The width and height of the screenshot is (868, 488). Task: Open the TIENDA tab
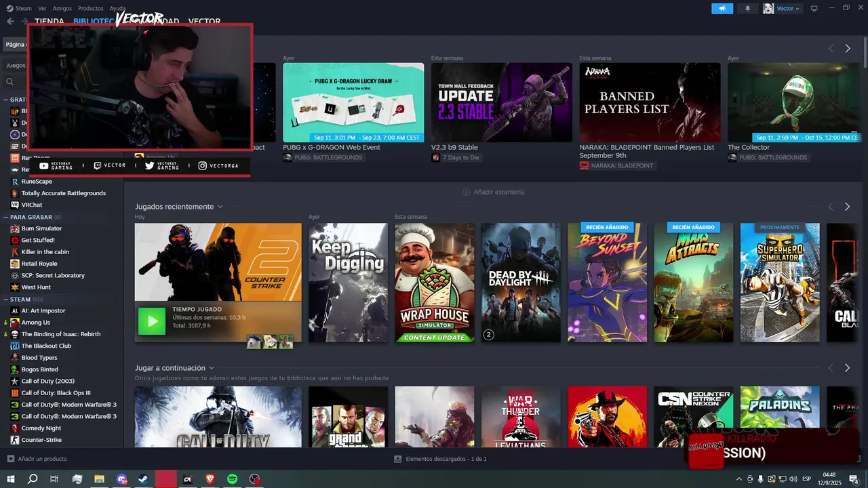tap(50, 21)
